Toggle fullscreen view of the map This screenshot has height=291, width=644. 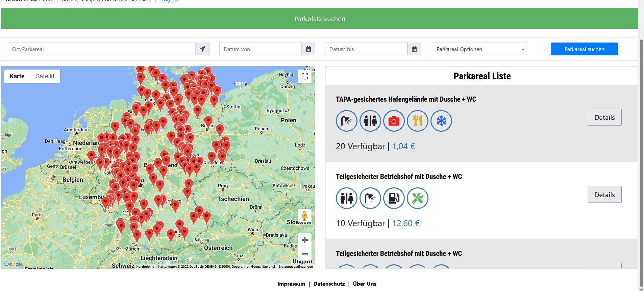point(304,76)
